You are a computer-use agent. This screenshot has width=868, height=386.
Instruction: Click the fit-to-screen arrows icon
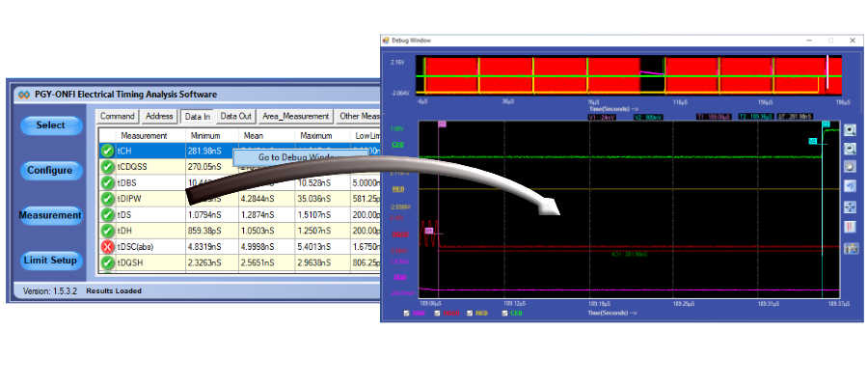coord(850,207)
